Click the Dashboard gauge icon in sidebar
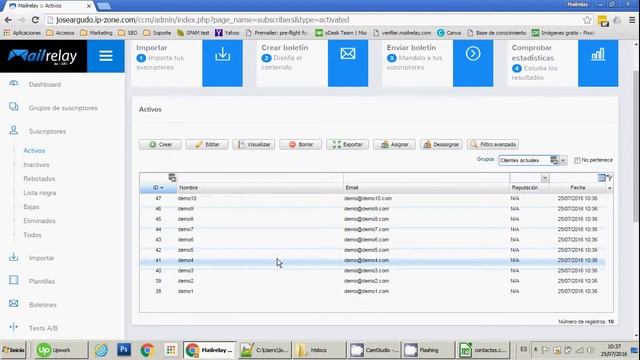This screenshot has height=360, width=640. 13,83
